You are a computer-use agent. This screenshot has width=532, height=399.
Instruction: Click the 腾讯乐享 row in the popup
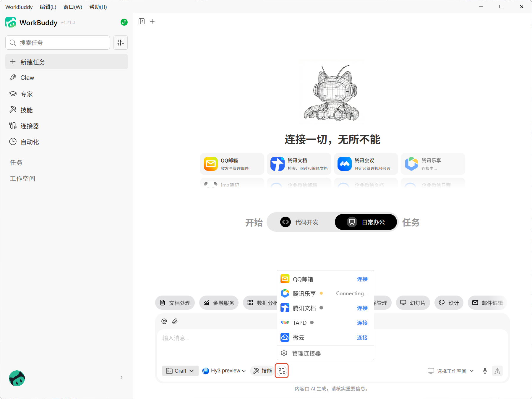325,293
